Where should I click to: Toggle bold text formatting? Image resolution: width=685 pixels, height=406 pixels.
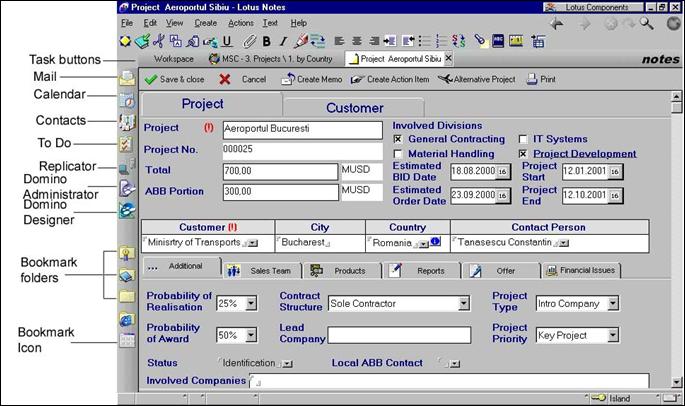[x=266, y=41]
